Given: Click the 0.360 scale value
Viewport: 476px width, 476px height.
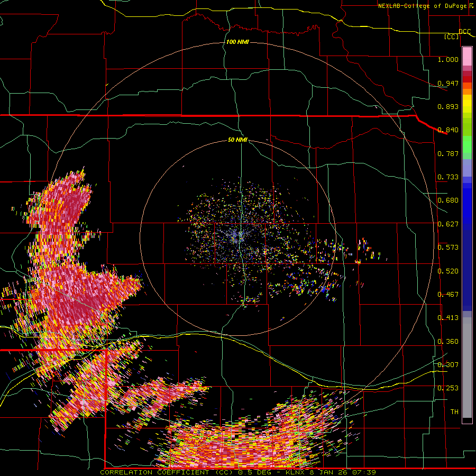Looking at the screenshot, I should coord(448,342).
